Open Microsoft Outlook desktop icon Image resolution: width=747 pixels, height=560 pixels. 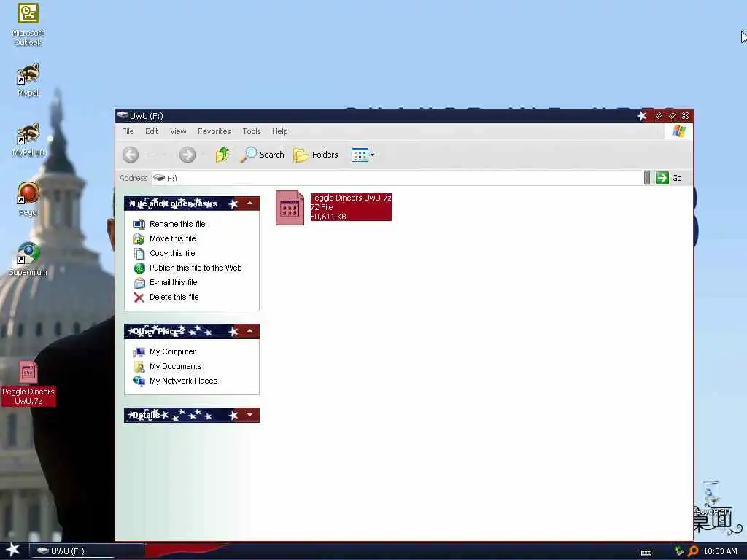(28, 25)
